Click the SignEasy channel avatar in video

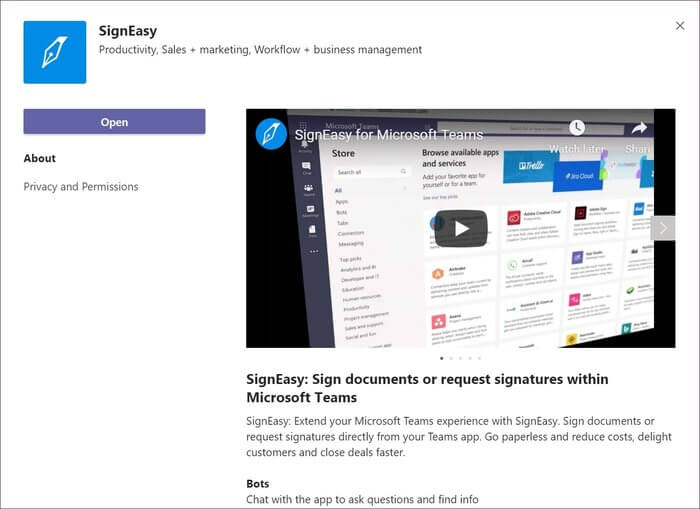(271, 134)
